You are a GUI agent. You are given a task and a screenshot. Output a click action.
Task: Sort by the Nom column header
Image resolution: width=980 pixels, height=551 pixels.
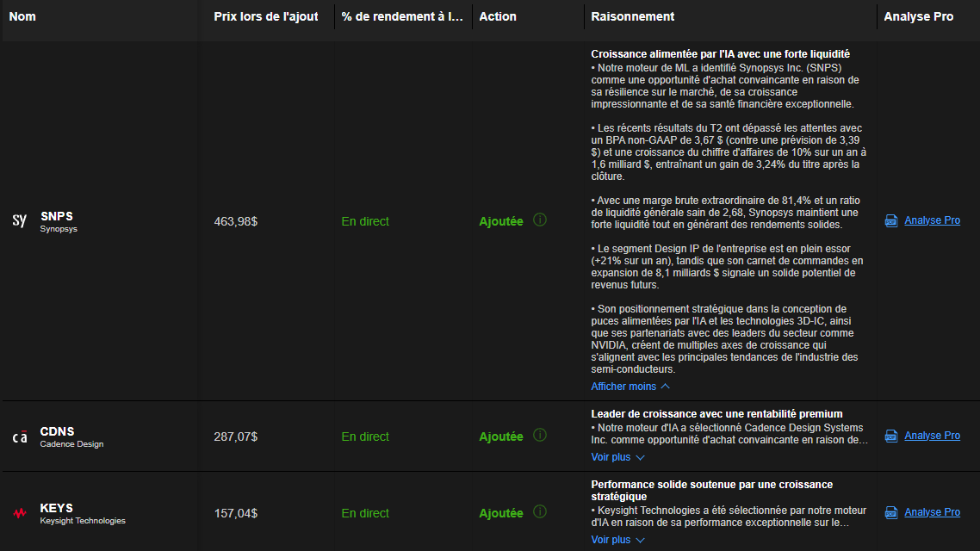[22, 17]
